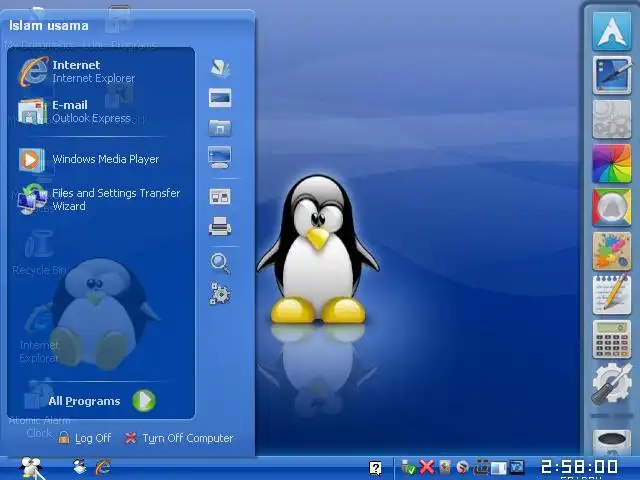Click Log Off button
This screenshot has width=640, height=480.
[85, 438]
